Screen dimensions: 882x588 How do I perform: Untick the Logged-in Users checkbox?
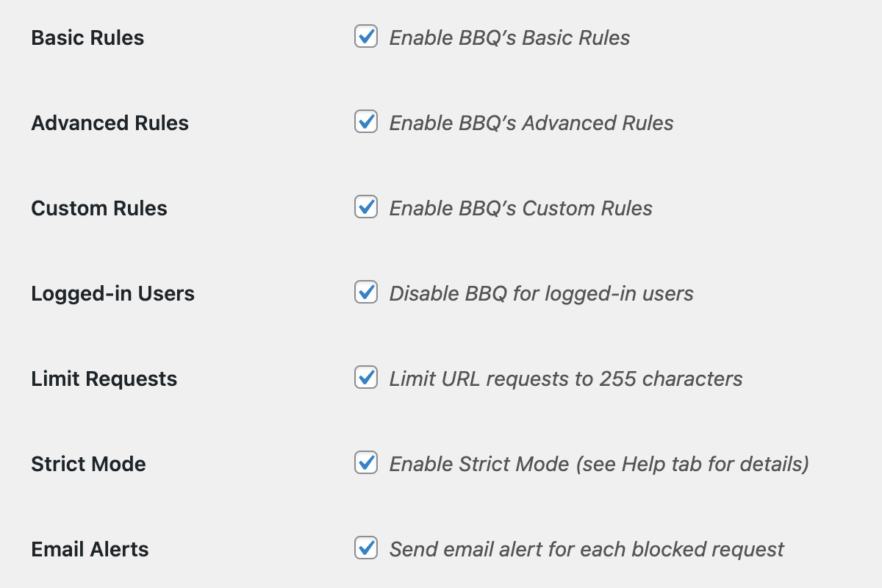coord(366,292)
